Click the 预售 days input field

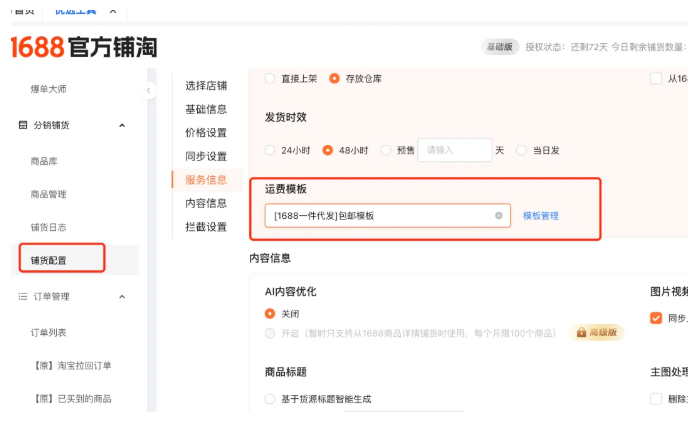pos(455,150)
